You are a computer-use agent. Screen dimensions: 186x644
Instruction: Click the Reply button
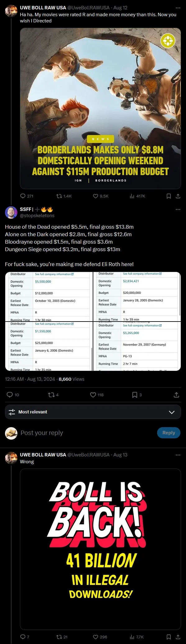tap(169, 433)
